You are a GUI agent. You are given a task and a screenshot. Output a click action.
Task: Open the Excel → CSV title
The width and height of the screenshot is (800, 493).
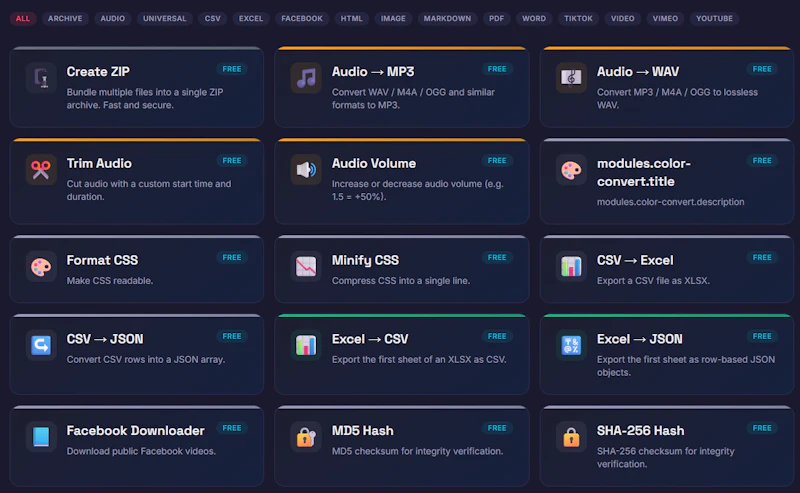(x=370, y=339)
